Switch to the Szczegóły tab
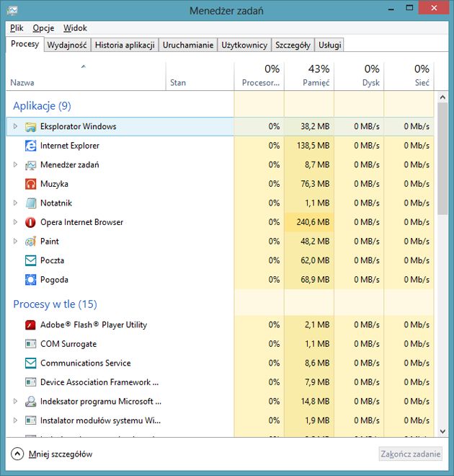Viewport: 454px width, 476px height. coord(293,45)
